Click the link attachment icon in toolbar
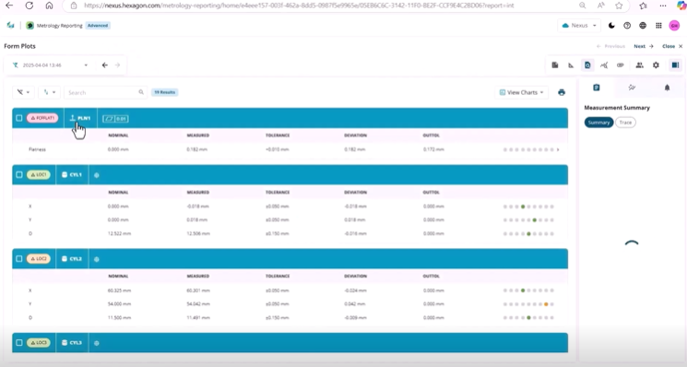Screen dimensions: 687x367 point(620,65)
